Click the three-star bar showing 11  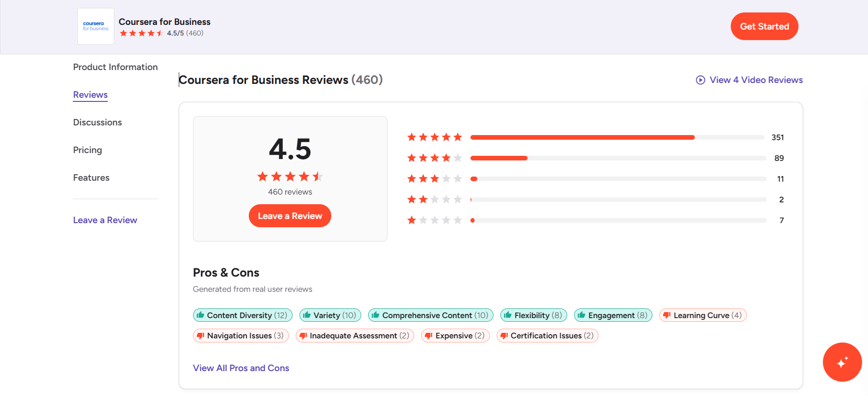pyautogui.click(x=618, y=179)
